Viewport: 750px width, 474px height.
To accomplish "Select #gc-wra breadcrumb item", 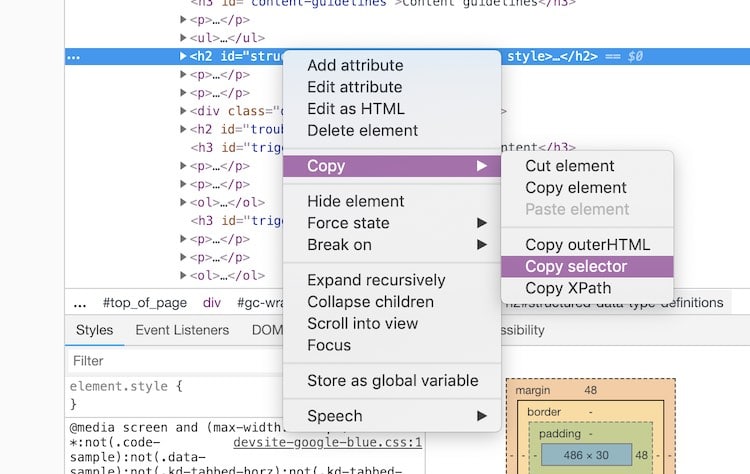I will 260,303.
